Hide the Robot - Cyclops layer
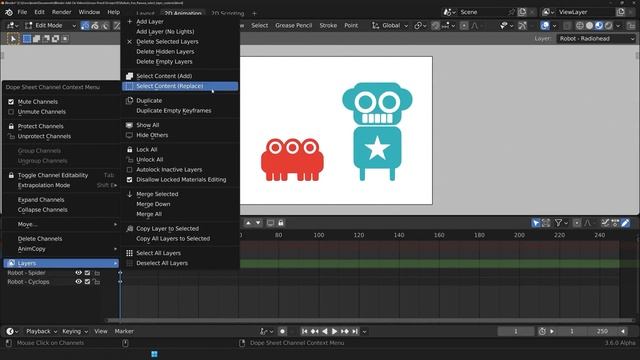Image resolution: width=640 pixels, height=360 pixels. point(78,282)
